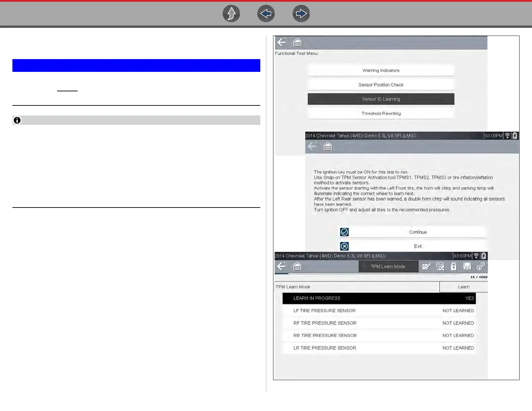Click the 64 / 4000 buffer counter
The image size is (532, 411).
[479, 277]
